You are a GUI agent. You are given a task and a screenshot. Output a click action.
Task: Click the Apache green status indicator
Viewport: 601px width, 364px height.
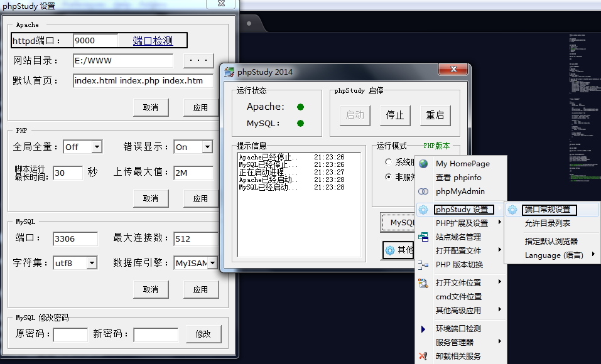pyautogui.click(x=300, y=107)
